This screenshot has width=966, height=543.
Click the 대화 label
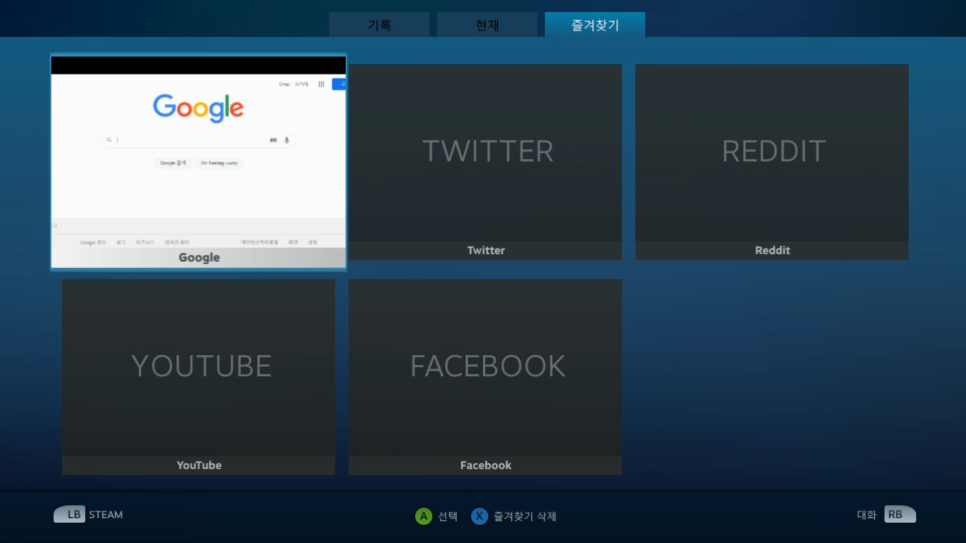click(x=866, y=515)
